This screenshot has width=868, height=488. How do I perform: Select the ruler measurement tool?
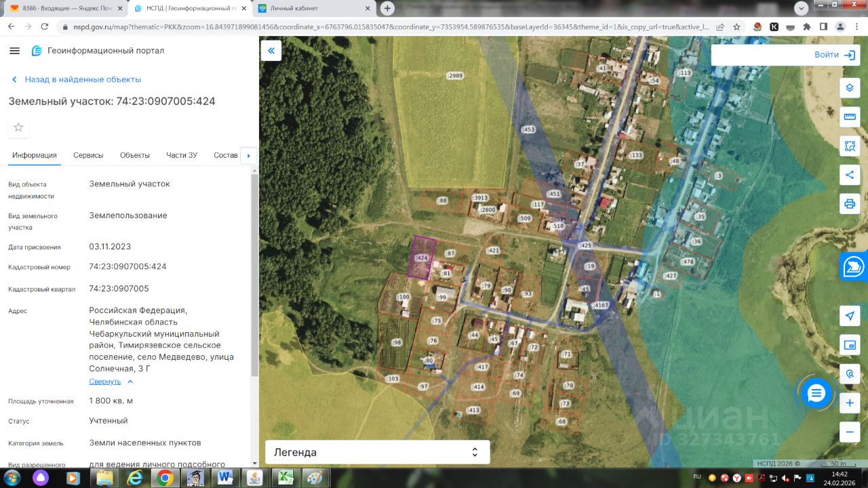click(850, 117)
